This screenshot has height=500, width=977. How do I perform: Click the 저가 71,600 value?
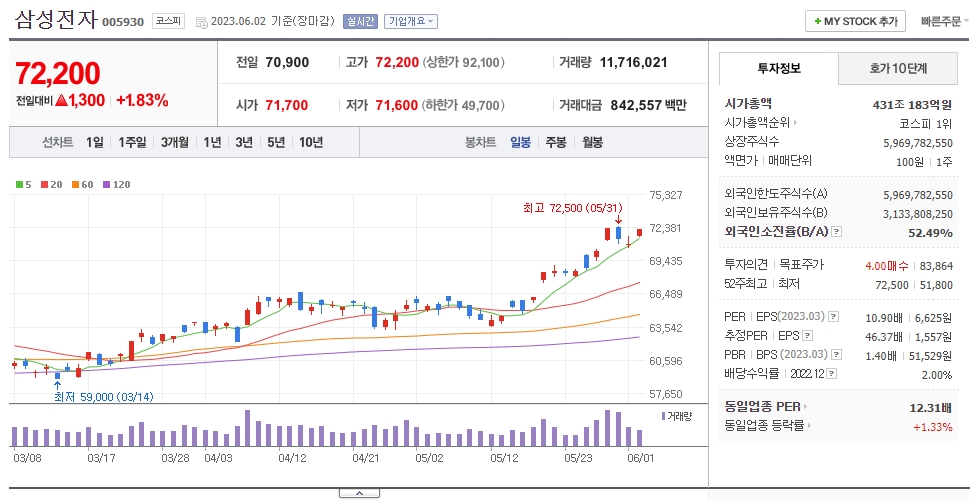pos(396,105)
